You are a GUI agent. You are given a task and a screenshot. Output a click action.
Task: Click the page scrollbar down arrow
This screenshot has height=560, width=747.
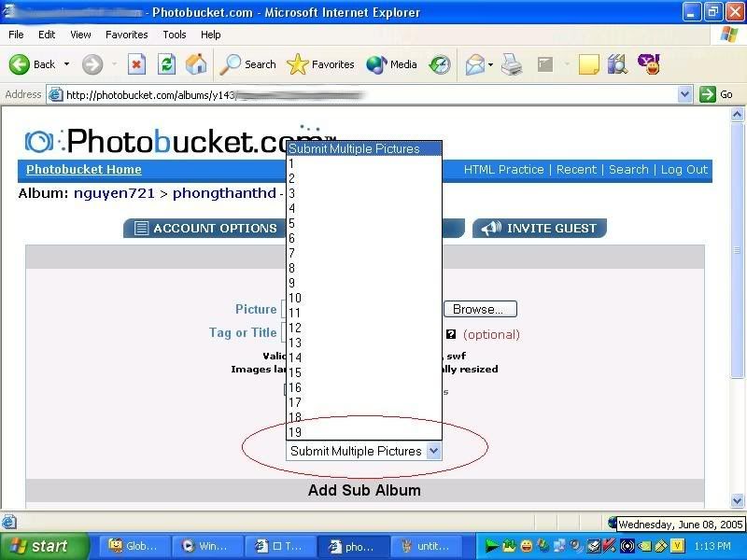point(737,500)
